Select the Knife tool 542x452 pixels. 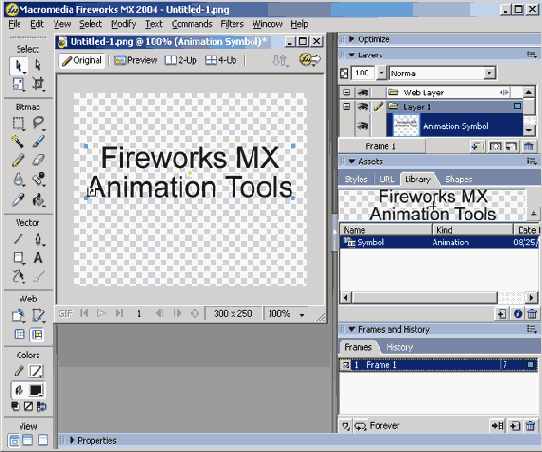pos(38,276)
